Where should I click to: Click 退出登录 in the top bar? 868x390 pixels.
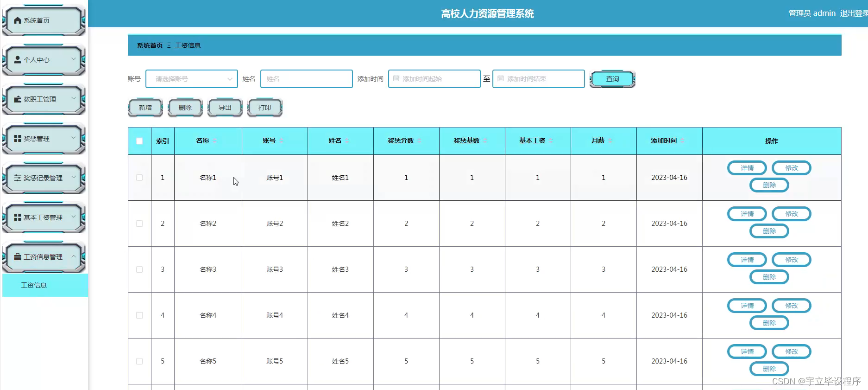pos(854,13)
